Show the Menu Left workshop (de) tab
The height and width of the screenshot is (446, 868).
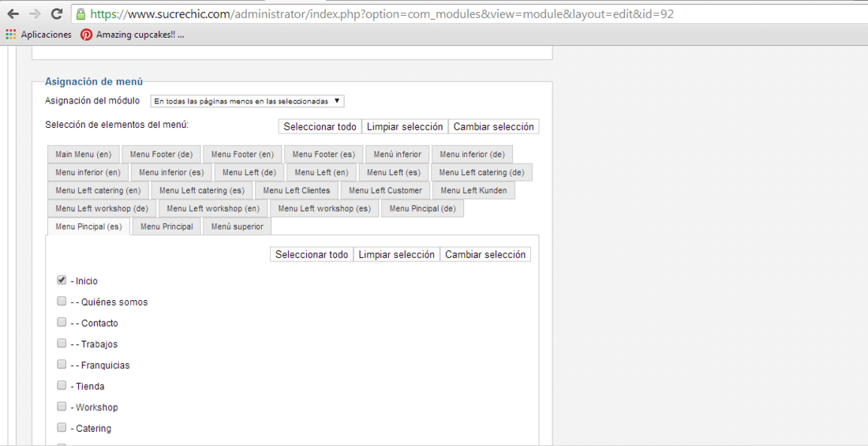(x=101, y=208)
